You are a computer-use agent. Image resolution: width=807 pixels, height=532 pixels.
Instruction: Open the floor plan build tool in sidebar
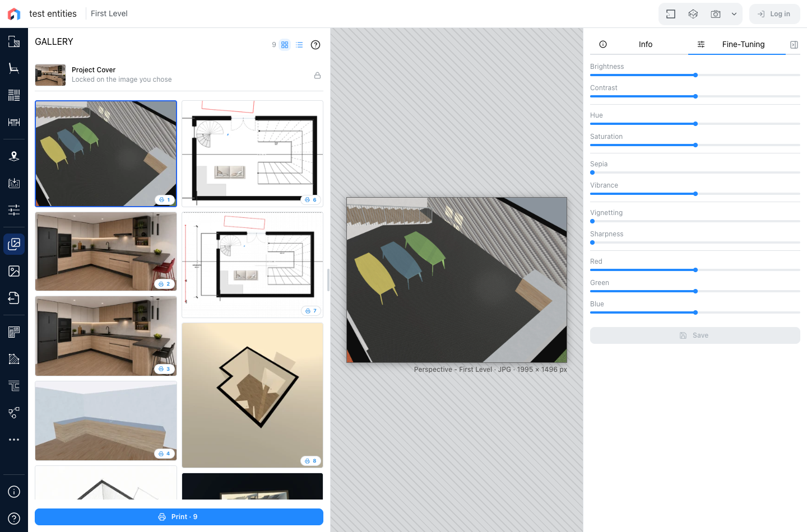point(14,41)
